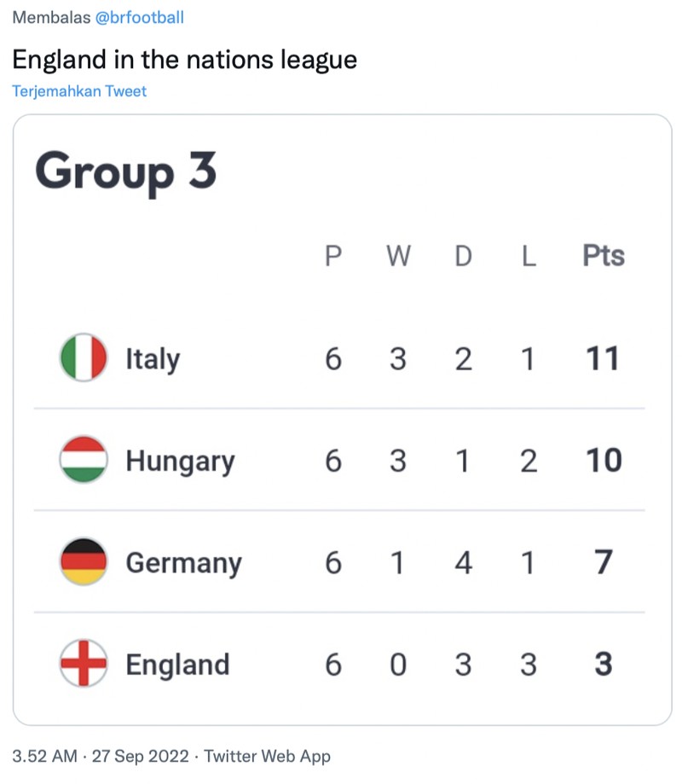Click the red-white-green Hungarian roundel
682x784 pixels.
[83, 460]
